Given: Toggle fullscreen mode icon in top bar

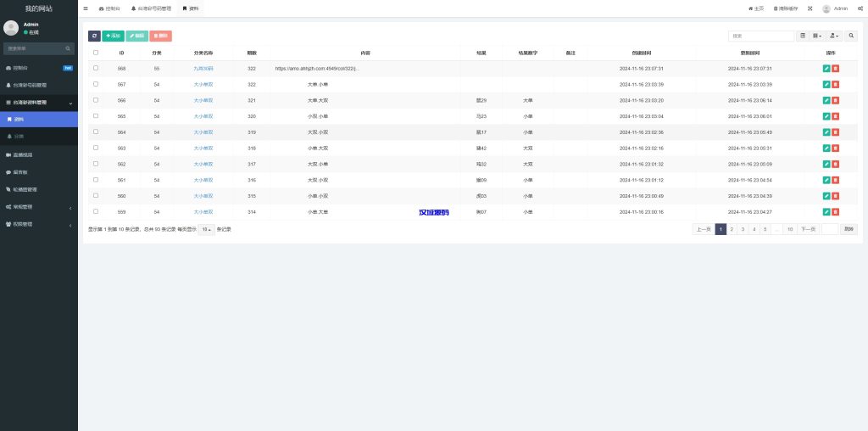Looking at the screenshot, I should [810, 8].
